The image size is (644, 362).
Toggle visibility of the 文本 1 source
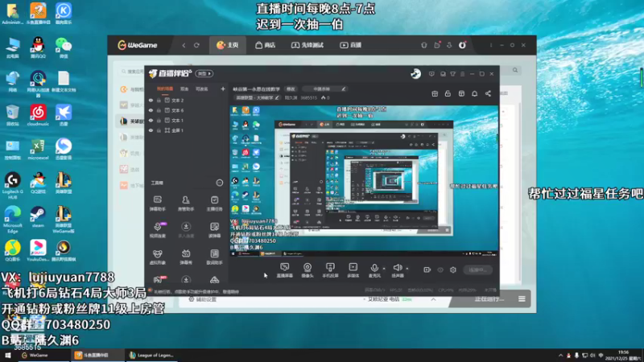click(x=151, y=120)
